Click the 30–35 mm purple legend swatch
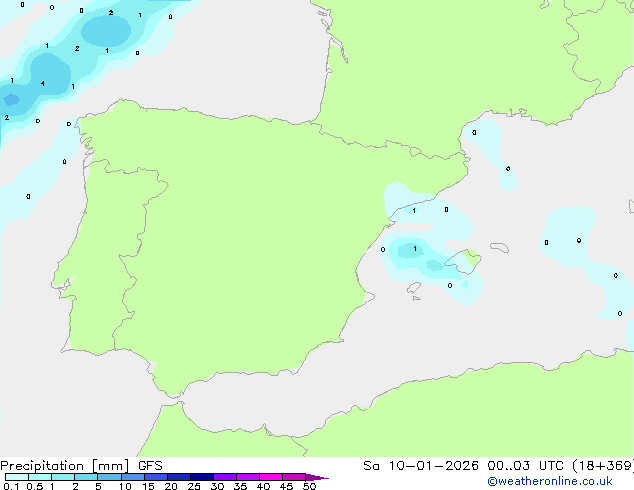This screenshot has width=634, height=490. [x=225, y=477]
